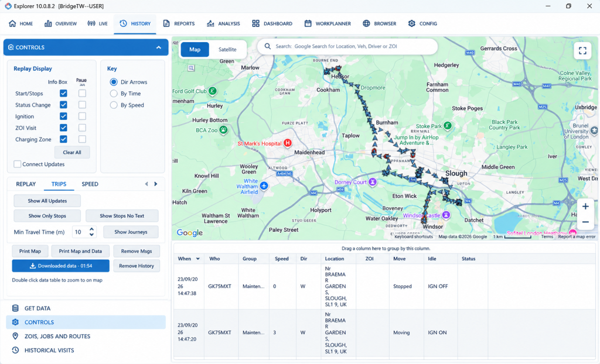This screenshot has height=364, width=600.
Task: Click Show All Updates button
Action: pos(47,201)
